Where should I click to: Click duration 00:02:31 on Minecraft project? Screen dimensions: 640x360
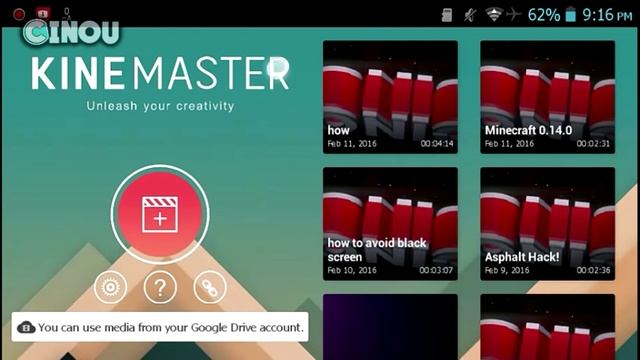593,144
